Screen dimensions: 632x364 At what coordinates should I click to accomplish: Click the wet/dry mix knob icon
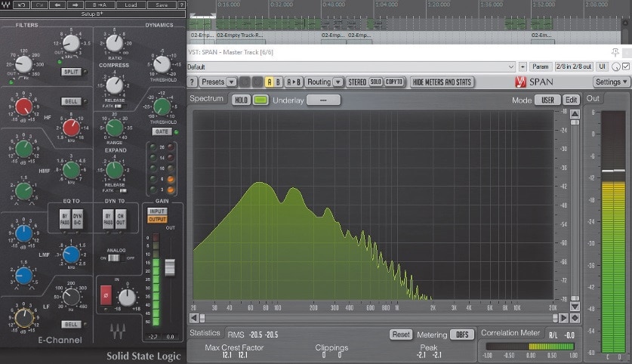pyautogui.click(x=616, y=66)
